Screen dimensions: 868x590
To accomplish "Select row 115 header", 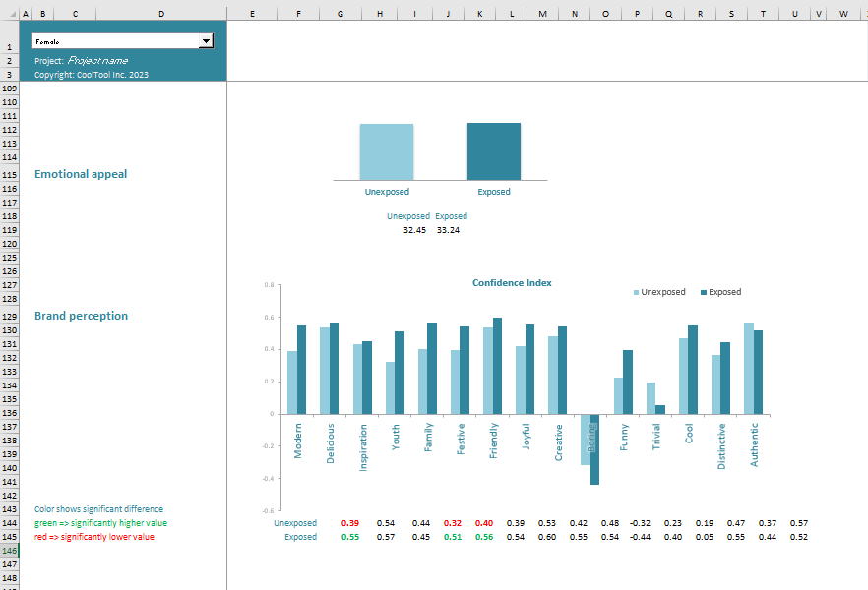I will pyautogui.click(x=10, y=175).
